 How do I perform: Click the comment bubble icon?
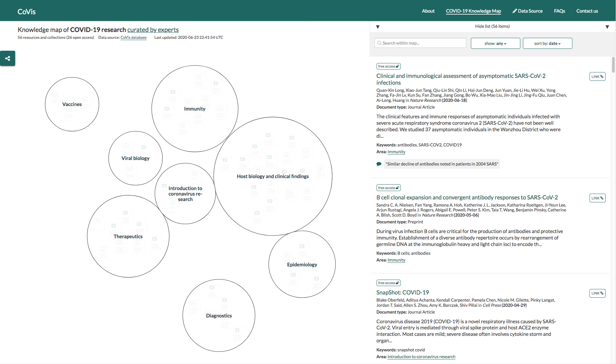(379, 164)
